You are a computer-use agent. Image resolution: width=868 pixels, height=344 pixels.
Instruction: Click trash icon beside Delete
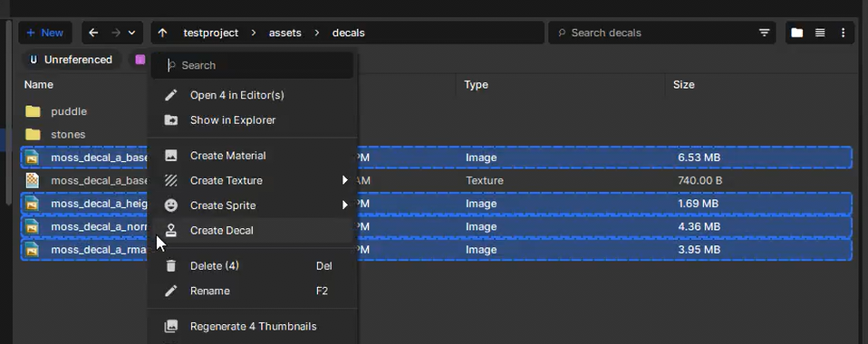pyautogui.click(x=171, y=266)
